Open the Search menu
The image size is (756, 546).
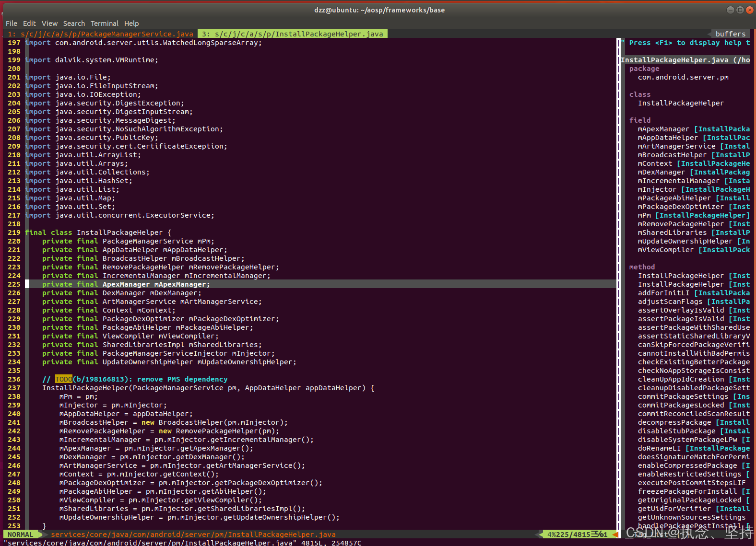74,23
